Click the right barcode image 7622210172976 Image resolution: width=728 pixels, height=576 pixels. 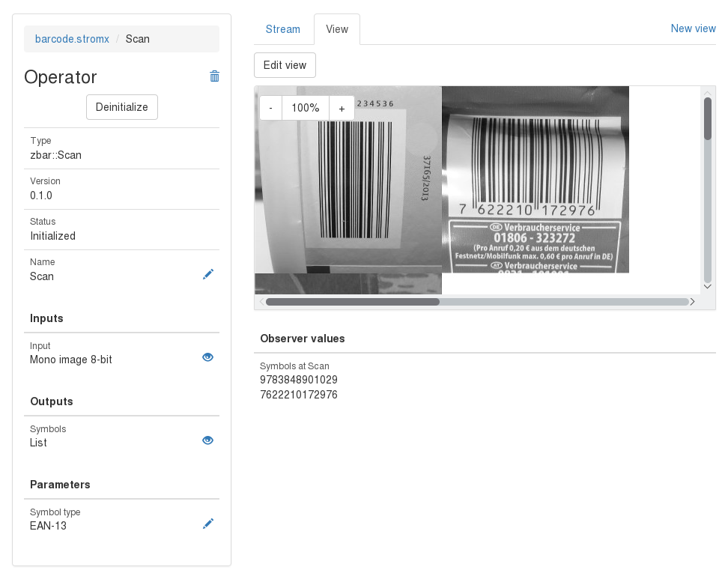tap(536, 180)
